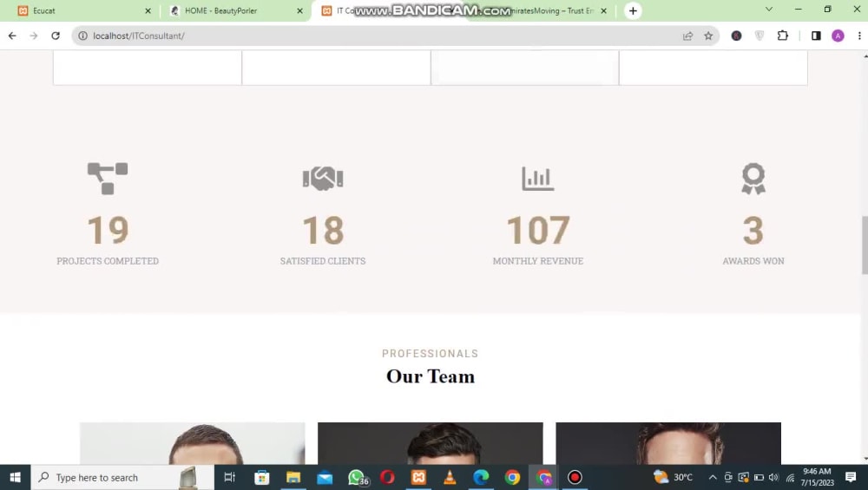Click the page vertical scrollbar thumb

point(865,245)
